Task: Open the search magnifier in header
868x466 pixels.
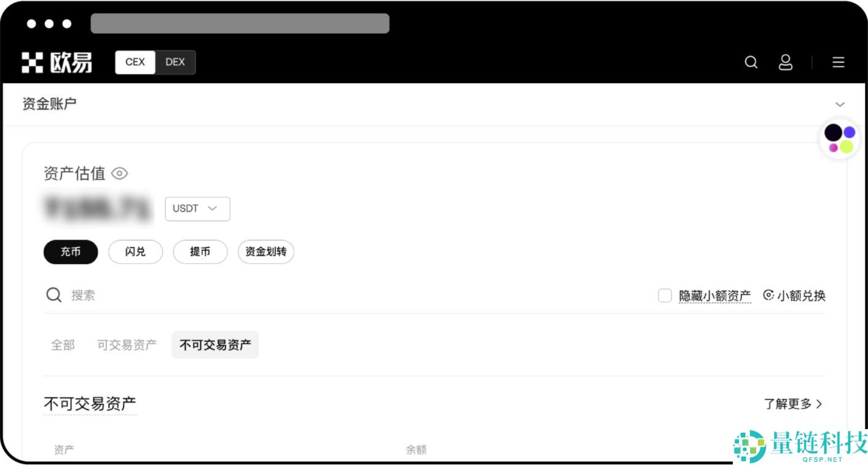Action: (x=751, y=62)
